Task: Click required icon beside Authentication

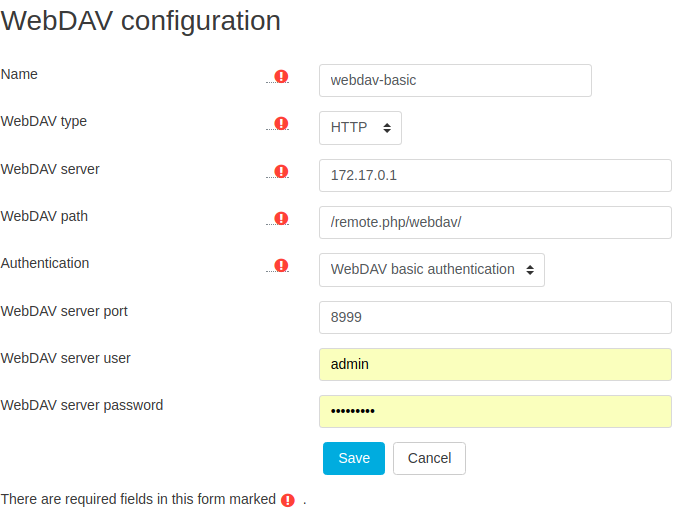Action: pyautogui.click(x=281, y=266)
